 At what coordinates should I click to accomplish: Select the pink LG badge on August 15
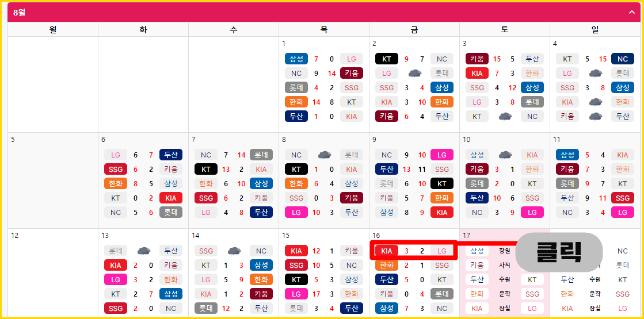(296, 294)
